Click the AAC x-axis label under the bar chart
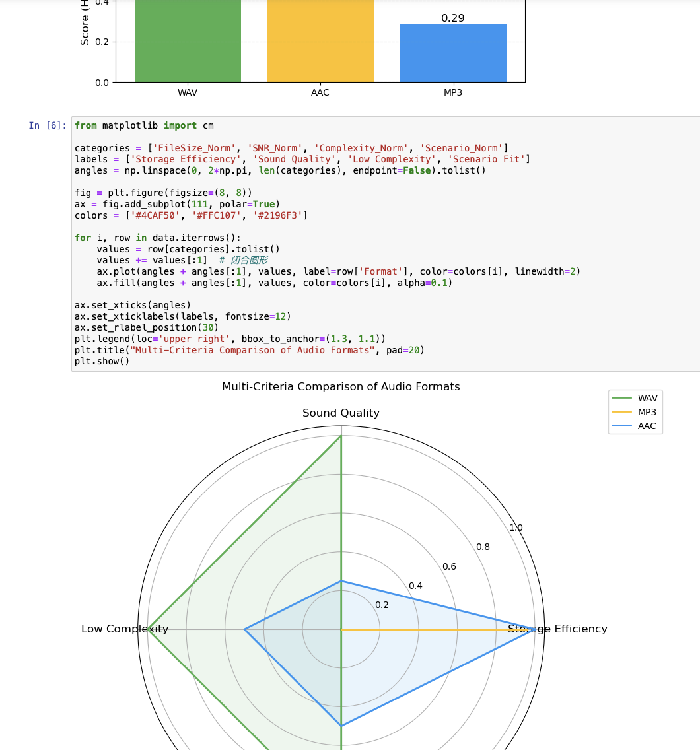Image resolution: width=700 pixels, height=750 pixels. pos(320,92)
